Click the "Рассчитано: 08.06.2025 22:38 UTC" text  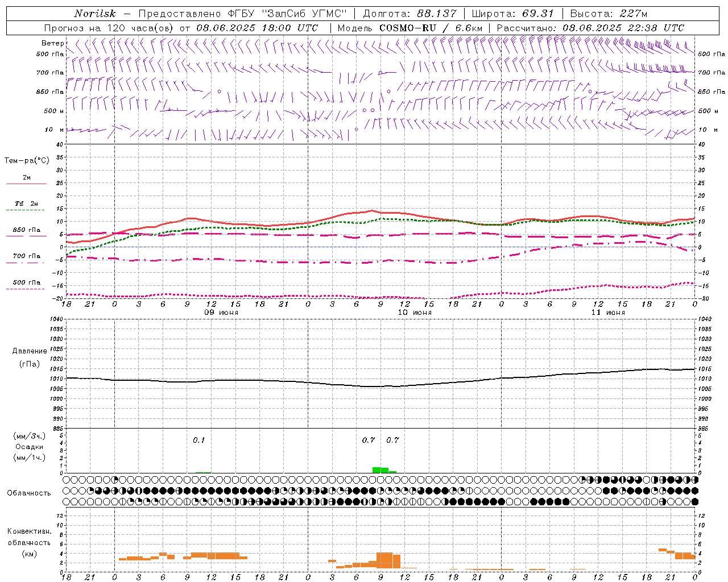[590, 28]
